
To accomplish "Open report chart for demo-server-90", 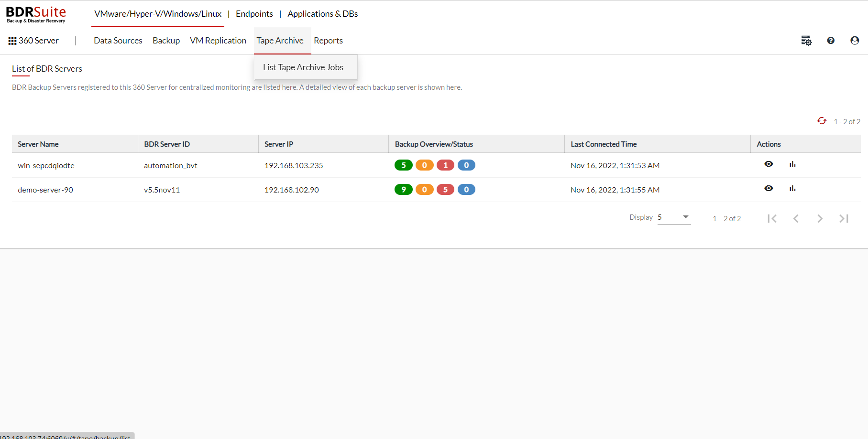I will click(x=792, y=188).
